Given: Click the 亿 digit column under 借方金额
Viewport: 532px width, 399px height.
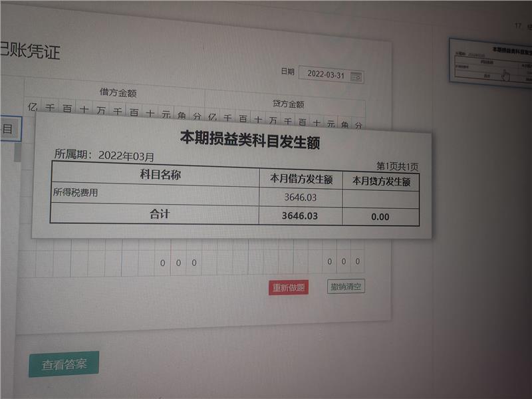Looking at the screenshot, I should click(x=33, y=108).
